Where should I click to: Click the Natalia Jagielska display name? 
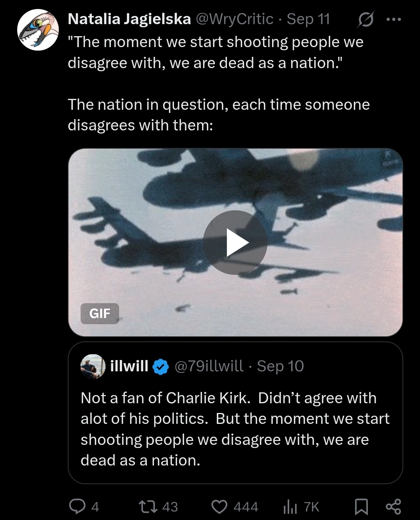click(129, 19)
